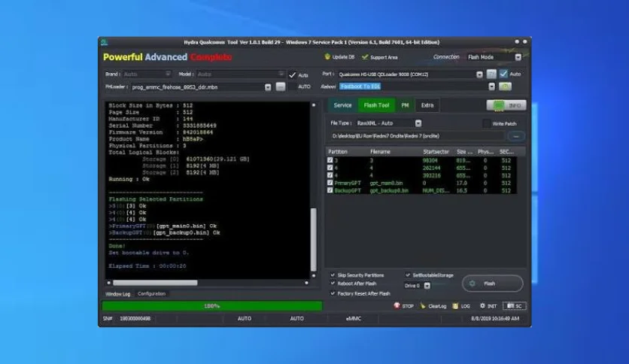Toggle Skip Security Partitions checkbox
Screen dimensions: 629x364
[333, 275]
